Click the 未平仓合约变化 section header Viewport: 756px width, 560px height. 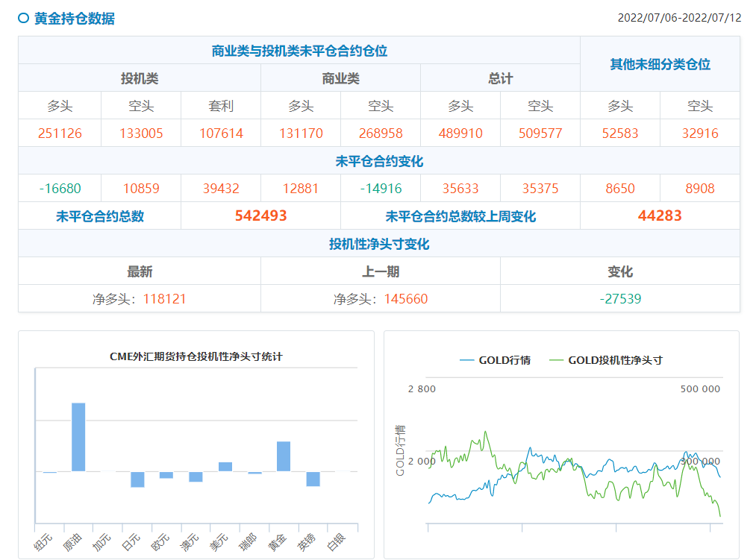coord(379,160)
